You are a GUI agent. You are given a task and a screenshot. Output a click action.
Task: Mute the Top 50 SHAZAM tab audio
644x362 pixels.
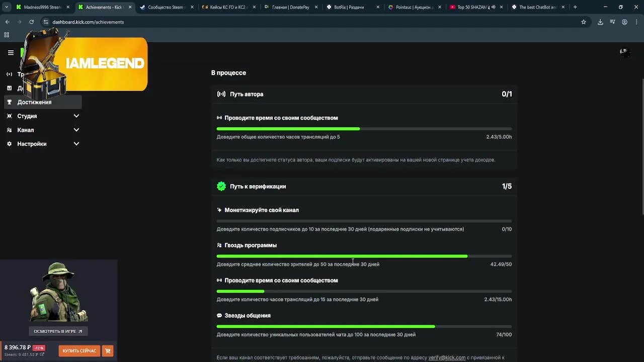(x=493, y=7)
